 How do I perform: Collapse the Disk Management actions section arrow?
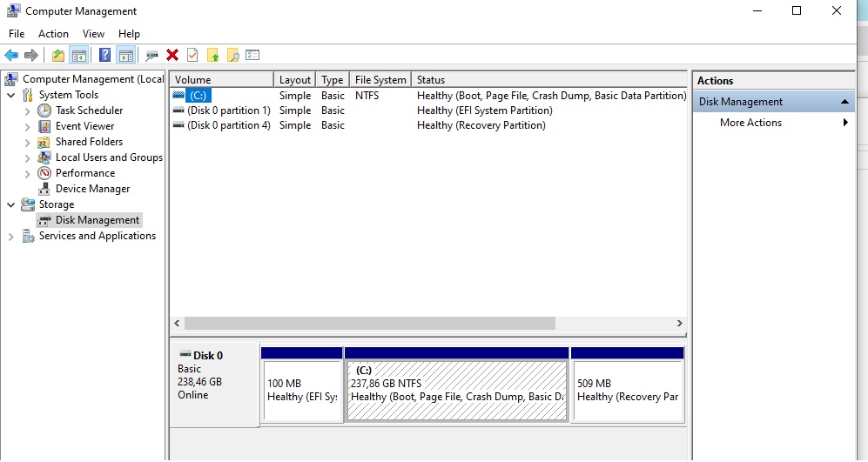[x=844, y=102]
